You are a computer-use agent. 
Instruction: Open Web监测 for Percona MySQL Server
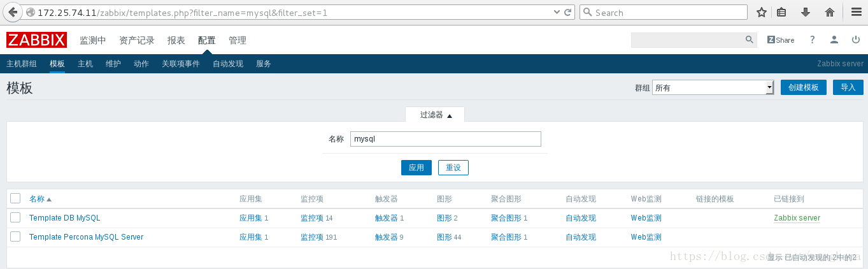click(x=646, y=237)
